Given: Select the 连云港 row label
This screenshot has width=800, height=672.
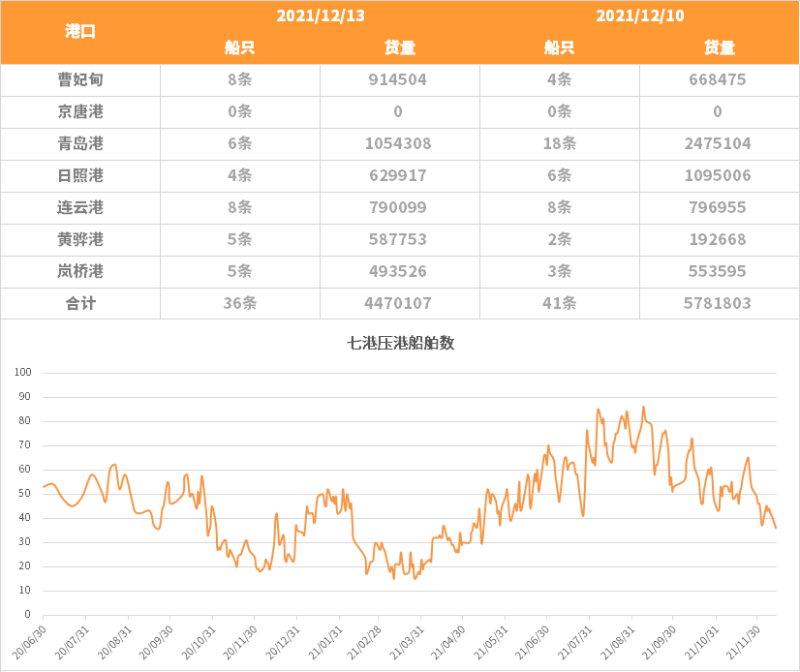Looking at the screenshot, I should click(80, 208).
